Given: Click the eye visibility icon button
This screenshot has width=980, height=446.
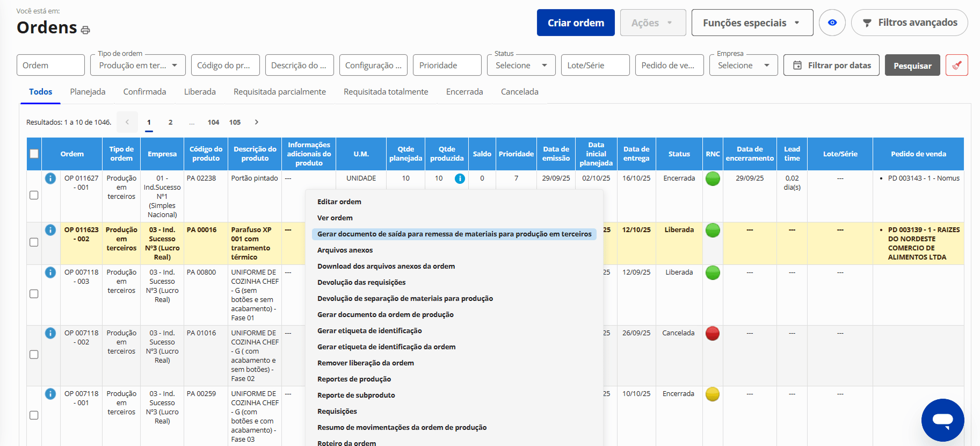Looking at the screenshot, I should coord(832,23).
